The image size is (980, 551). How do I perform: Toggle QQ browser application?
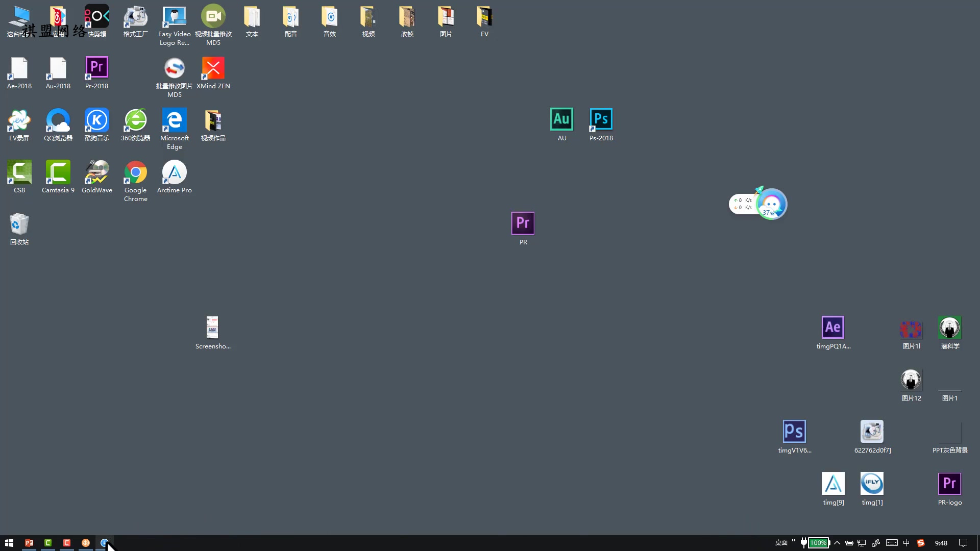tap(57, 124)
